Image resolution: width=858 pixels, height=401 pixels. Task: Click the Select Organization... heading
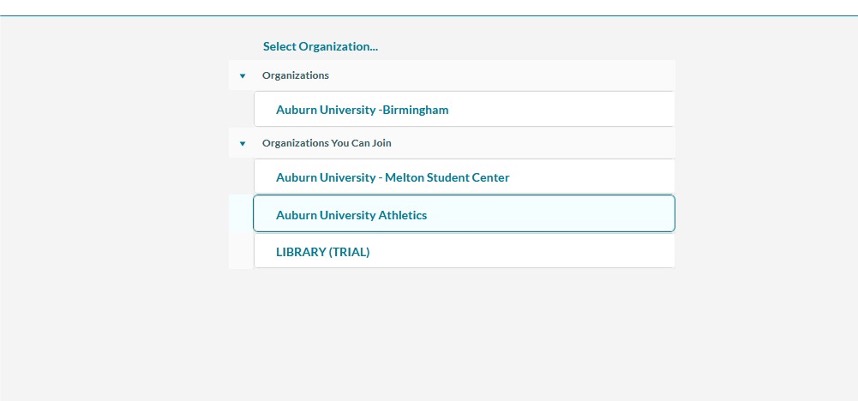pyautogui.click(x=320, y=47)
